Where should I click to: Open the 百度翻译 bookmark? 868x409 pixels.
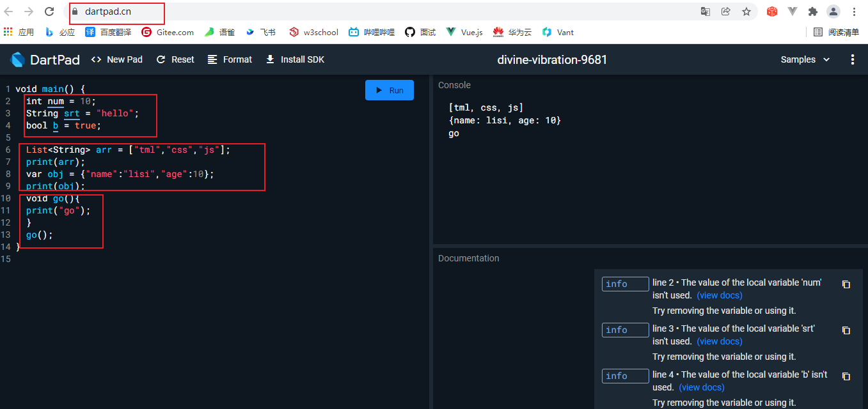click(x=108, y=32)
